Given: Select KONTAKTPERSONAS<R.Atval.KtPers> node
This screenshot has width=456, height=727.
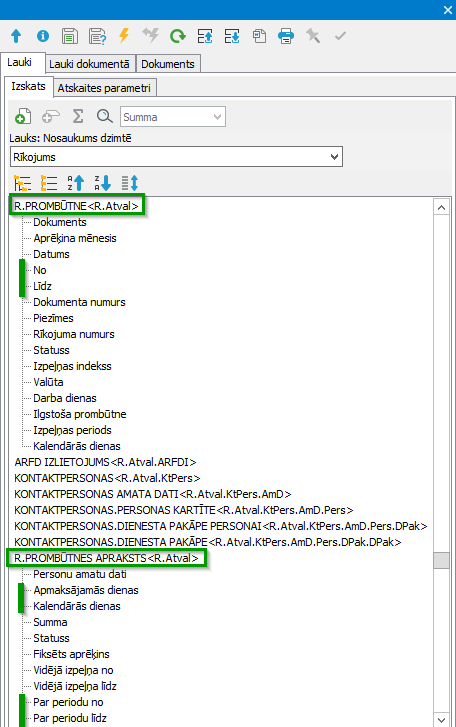Looking at the screenshot, I should click(107, 478).
